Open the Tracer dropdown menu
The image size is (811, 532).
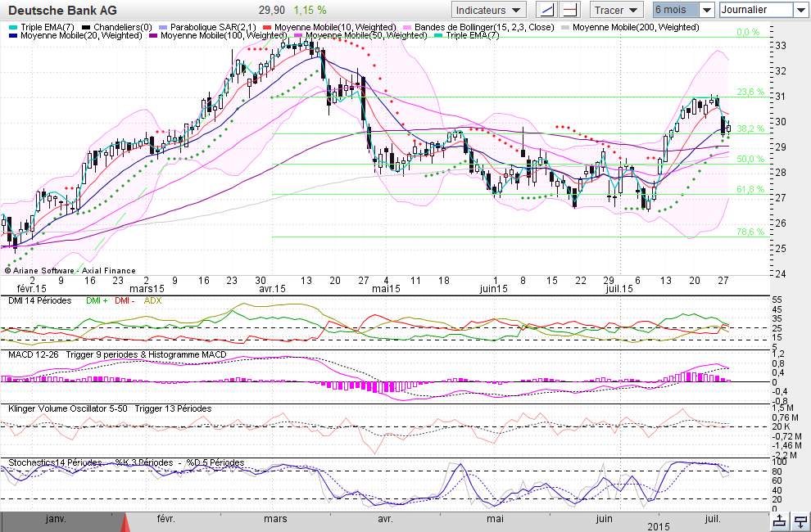click(x=616, y=10)
